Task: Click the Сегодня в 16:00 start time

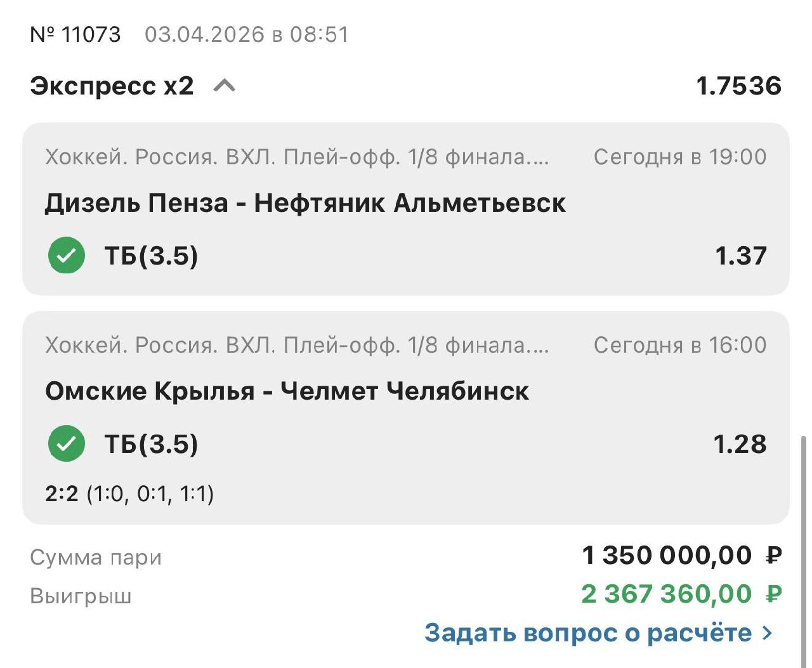Action: 680,345
